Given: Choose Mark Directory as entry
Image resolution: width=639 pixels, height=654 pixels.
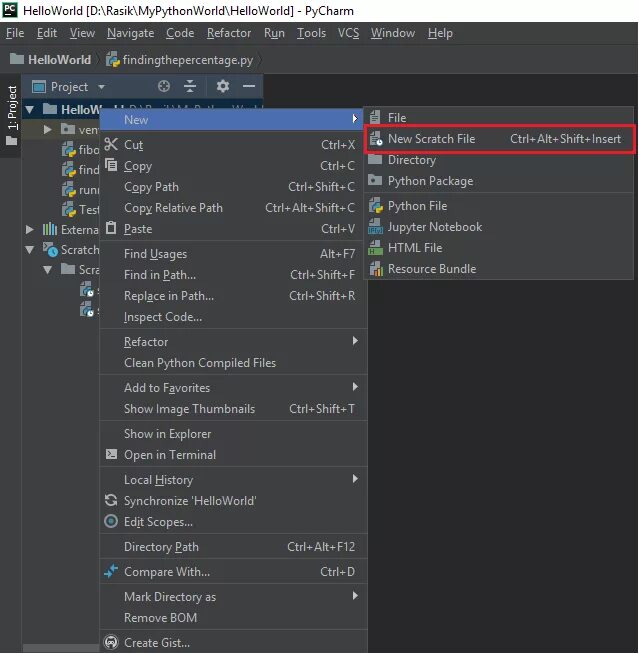Looking at the screenshot, I should click(234, 596).
